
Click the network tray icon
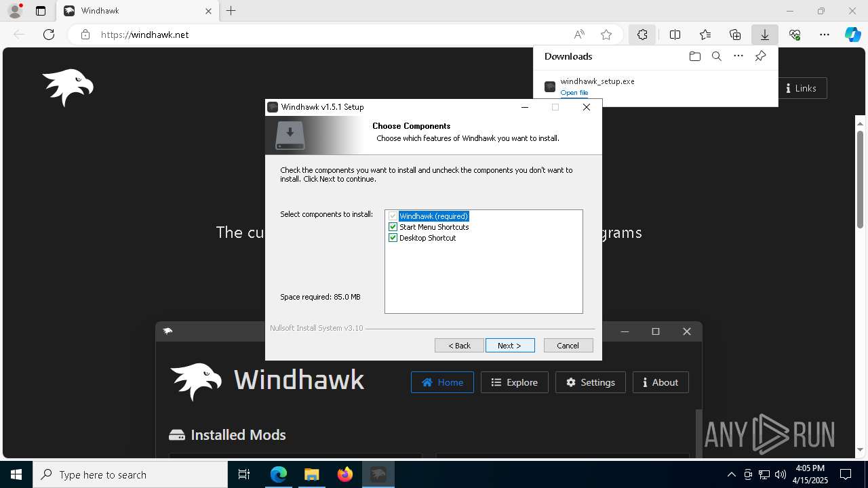pos(764,474)
